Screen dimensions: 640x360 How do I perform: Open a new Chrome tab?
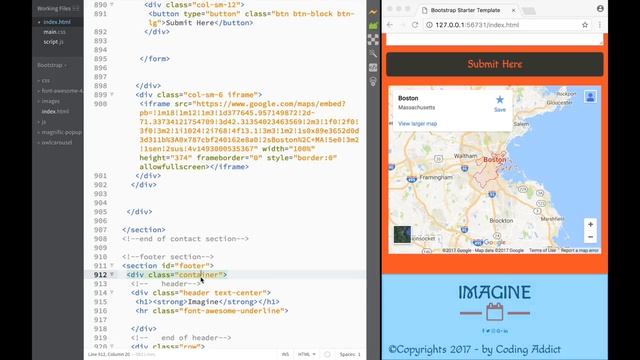tap(529, 11)
